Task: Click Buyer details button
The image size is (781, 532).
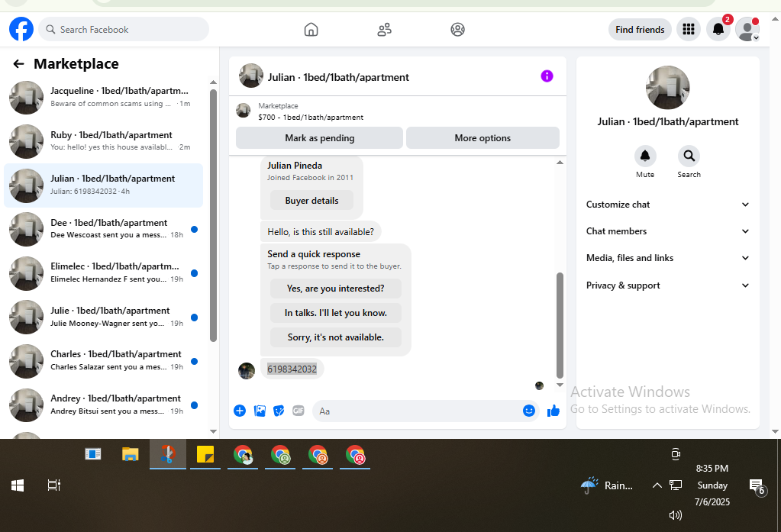Action: (x=311, y=201)
